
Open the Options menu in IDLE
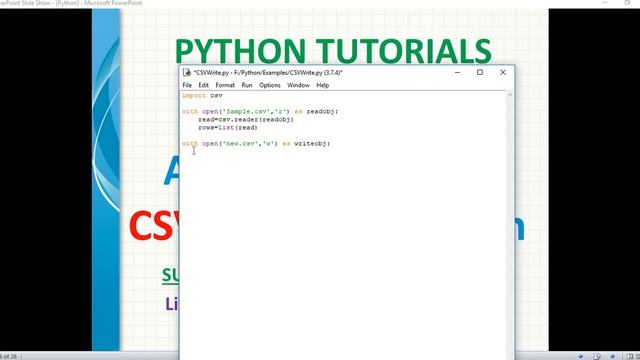click(x=269, y=85)
